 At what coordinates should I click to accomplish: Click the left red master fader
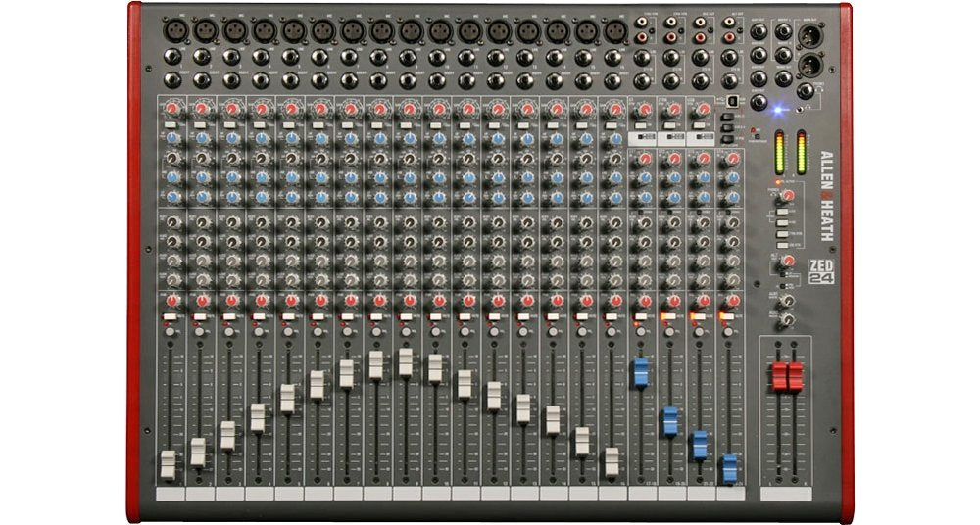coord(779,376)
